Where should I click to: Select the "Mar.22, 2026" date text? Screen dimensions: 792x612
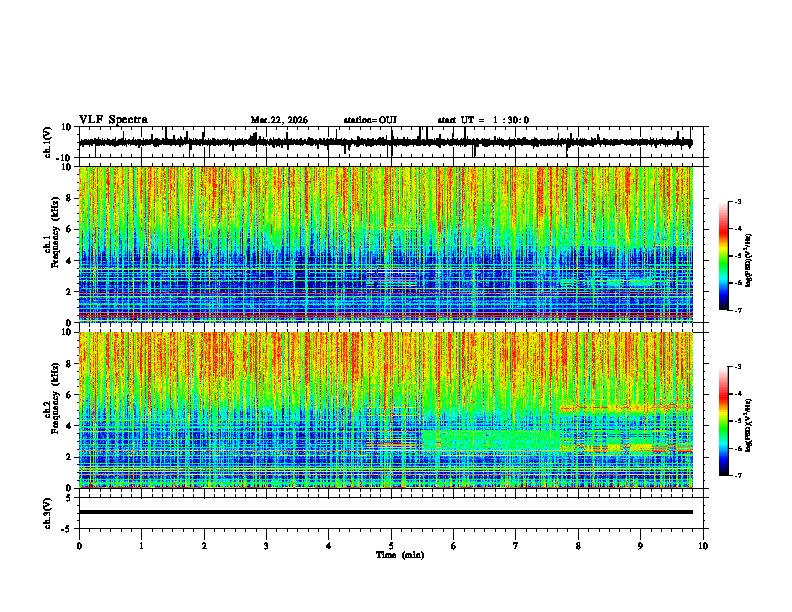279,120
